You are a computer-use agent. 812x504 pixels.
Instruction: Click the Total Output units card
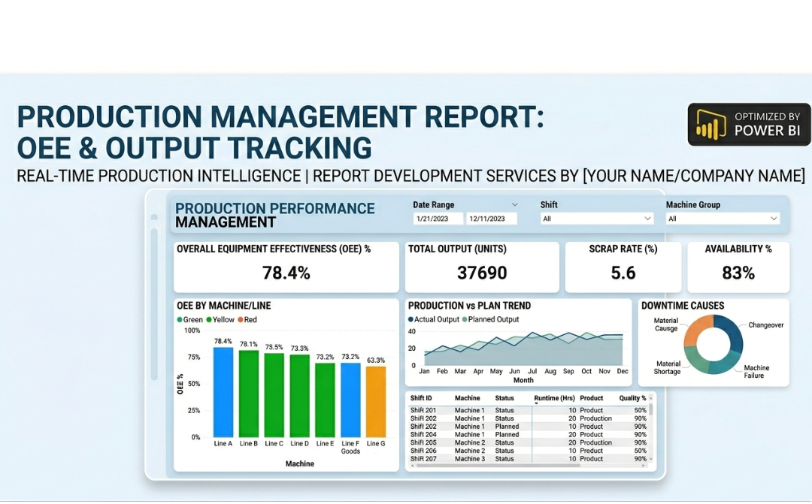pos(481,267)
